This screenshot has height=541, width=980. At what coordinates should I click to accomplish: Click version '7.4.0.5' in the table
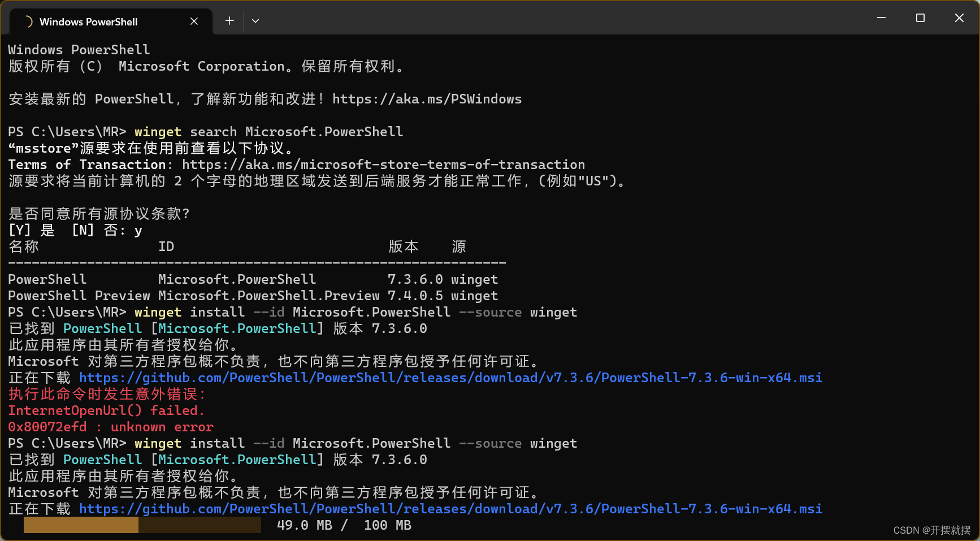415,296
